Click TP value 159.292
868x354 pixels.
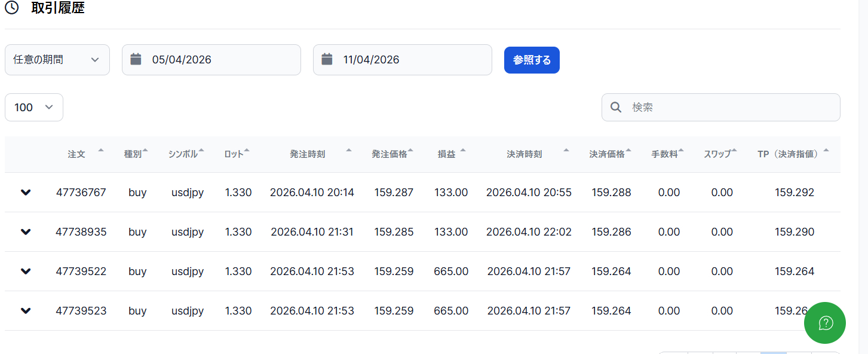point(795,193)
